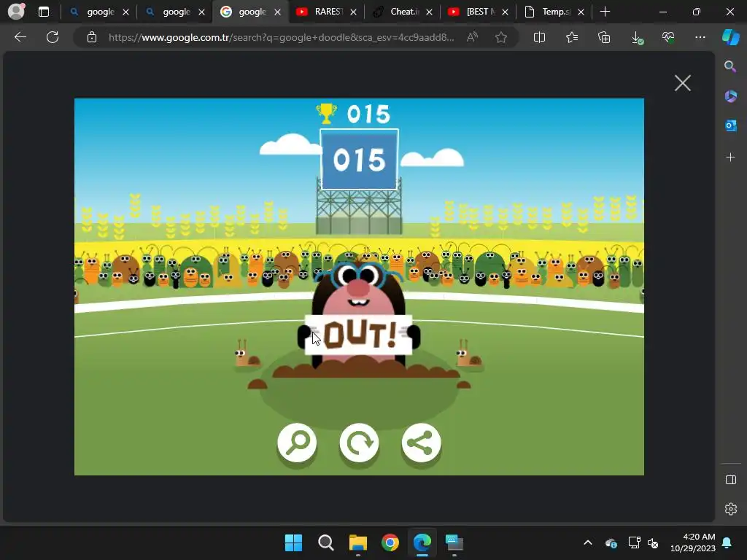Close the RAREST YouTube tab
Viewport: 747px width, 560px height.
[354, 12]
